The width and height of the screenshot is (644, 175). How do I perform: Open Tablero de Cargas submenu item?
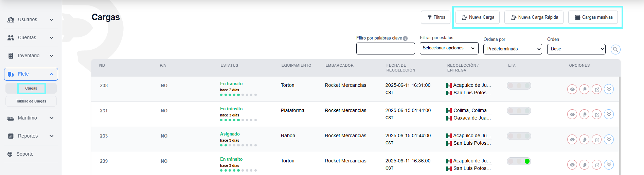click(x=31, y=101)
